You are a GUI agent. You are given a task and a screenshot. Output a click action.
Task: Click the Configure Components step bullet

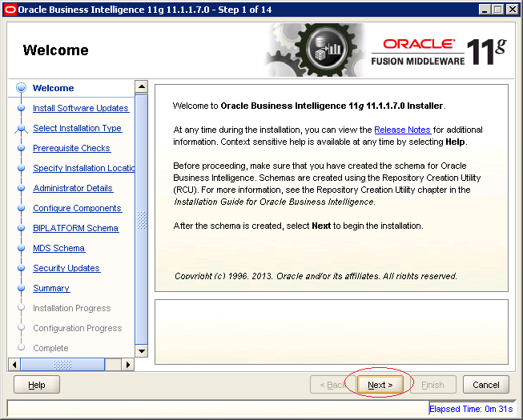(21, 208)
